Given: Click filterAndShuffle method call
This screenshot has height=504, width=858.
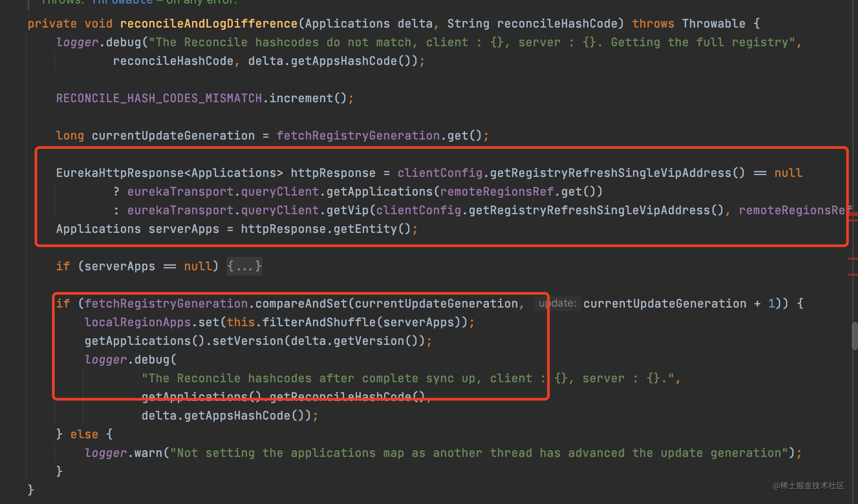Looking at the screenshot, I should (319, 322).
